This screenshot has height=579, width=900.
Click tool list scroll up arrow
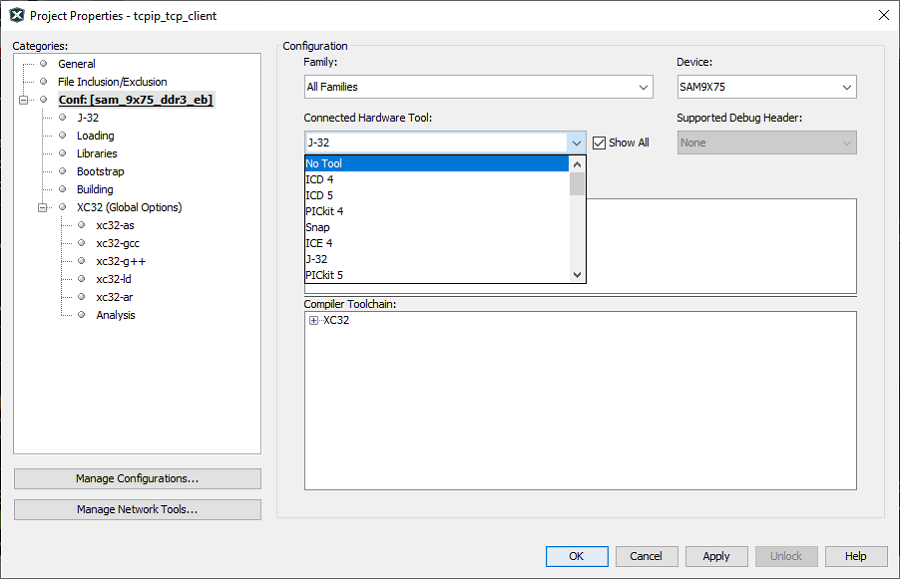point(577,164)
